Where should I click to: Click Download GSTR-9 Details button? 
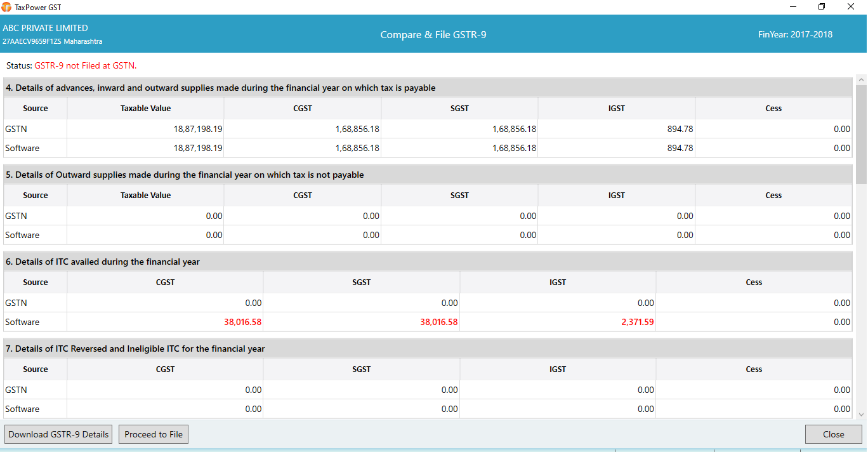(58, 434)
